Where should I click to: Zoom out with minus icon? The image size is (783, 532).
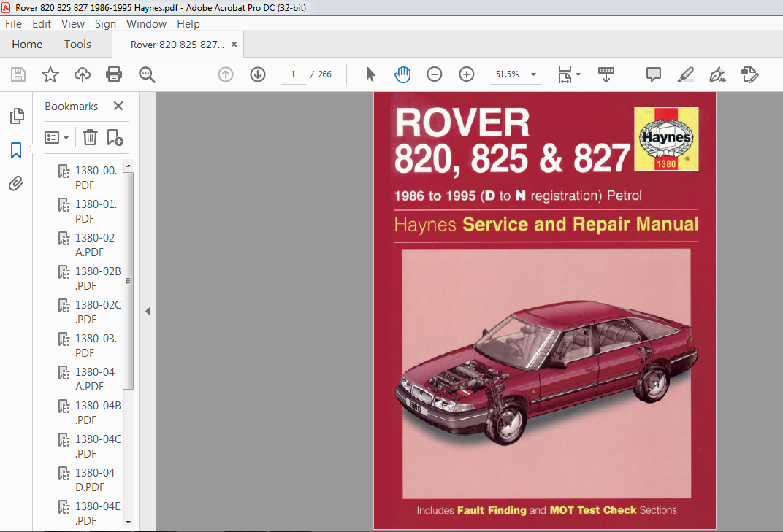point(435,75)
